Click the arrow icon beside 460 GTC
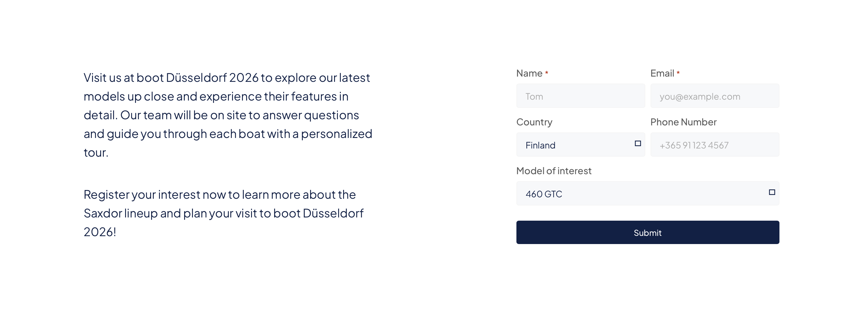 pyautogui.click(x=772, y=193)
